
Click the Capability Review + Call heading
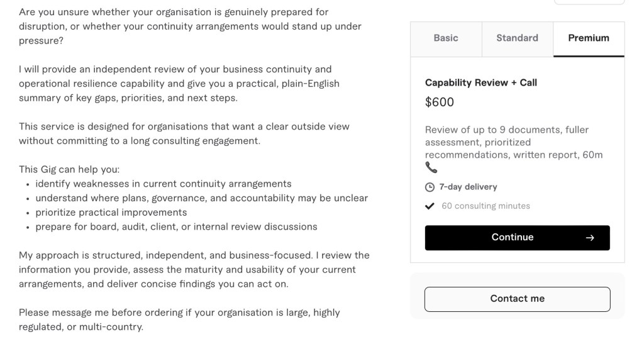click(481, 82)
